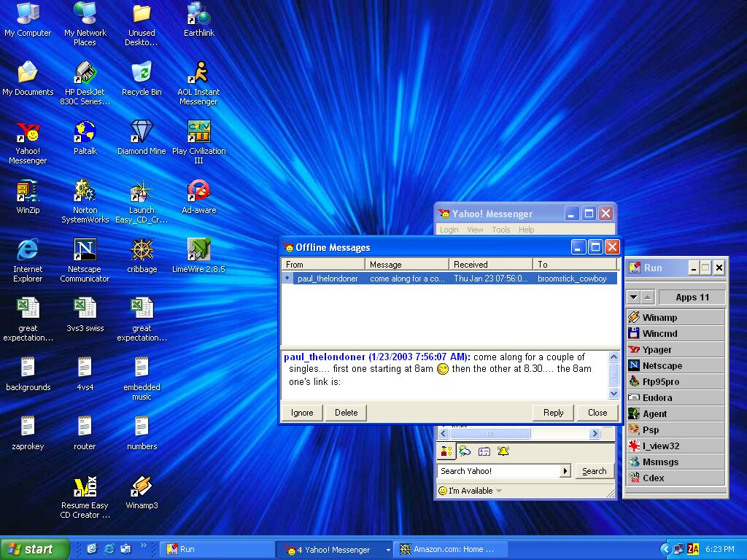Select the paul_thelondoner offline message row
This screenshot has width=747, height=560.
[449, 278]
